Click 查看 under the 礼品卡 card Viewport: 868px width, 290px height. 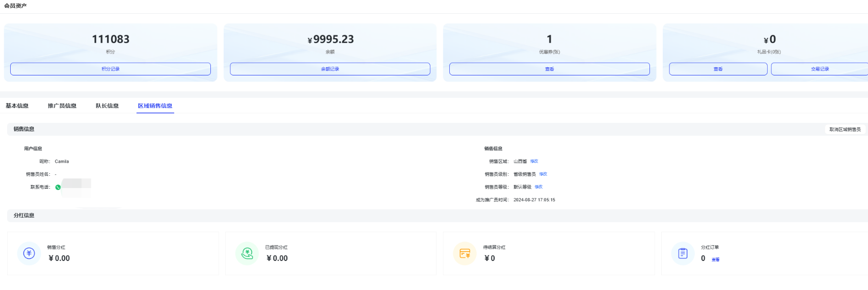coord(718,69)
